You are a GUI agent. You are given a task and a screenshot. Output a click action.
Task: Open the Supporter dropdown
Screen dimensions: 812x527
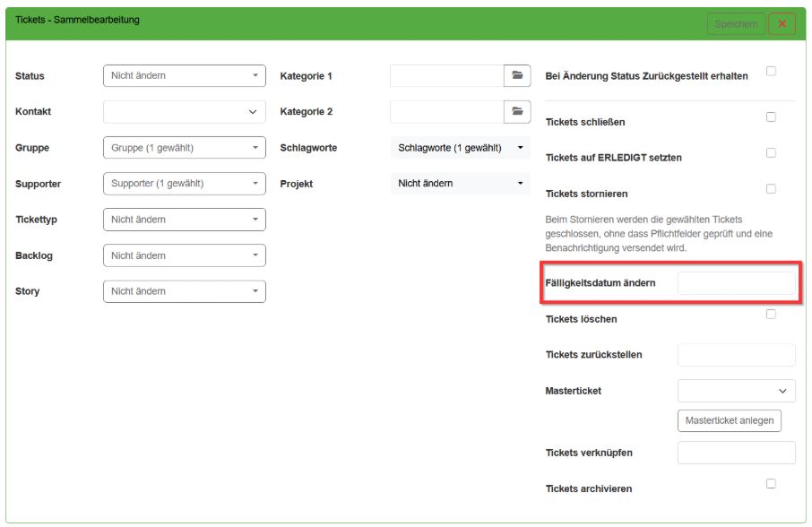[x=185, y=184]
